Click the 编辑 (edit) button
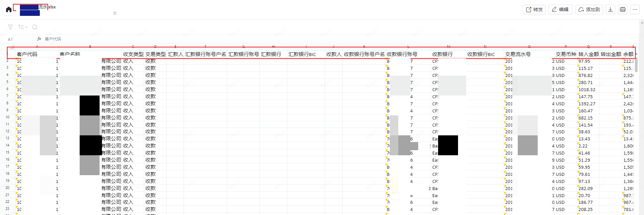 (x=560, y=9)
